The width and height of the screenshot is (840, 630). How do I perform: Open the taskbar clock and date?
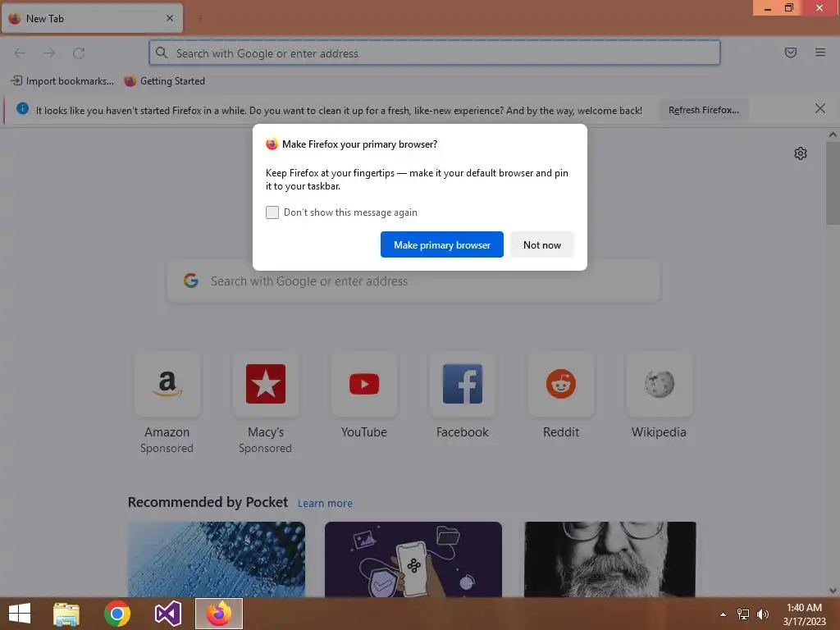click(804, 614)
